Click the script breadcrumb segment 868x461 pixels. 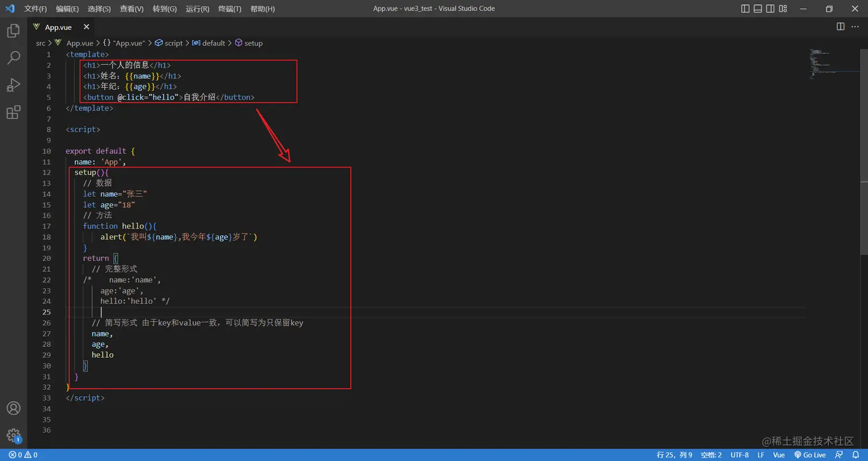pos(169,43)
